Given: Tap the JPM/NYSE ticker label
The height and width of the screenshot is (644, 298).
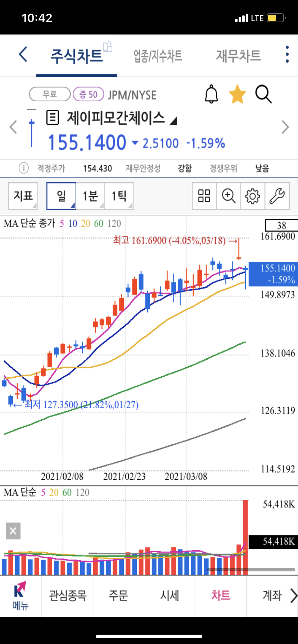Looking at the screenshot, I should click(132, 95).
